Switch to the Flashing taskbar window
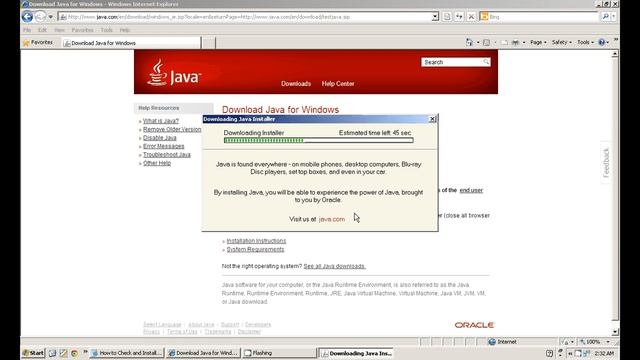640x360 pixels. click(280, 353)
